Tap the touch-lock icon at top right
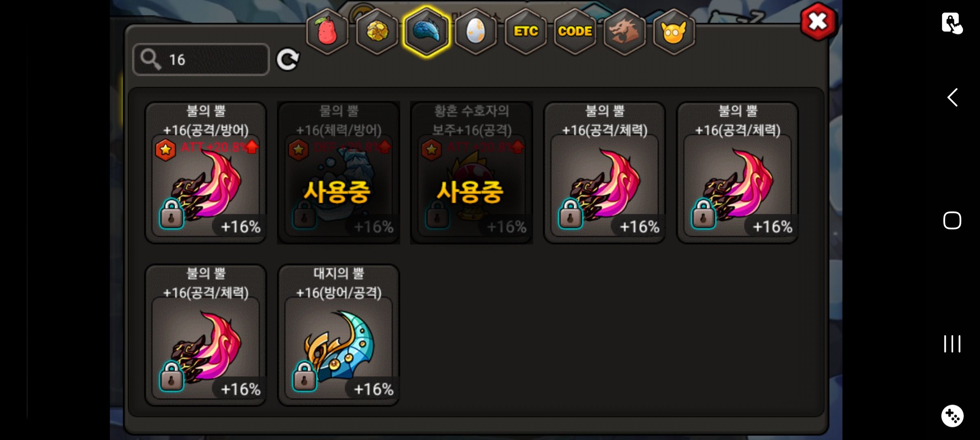 point(952,23)
